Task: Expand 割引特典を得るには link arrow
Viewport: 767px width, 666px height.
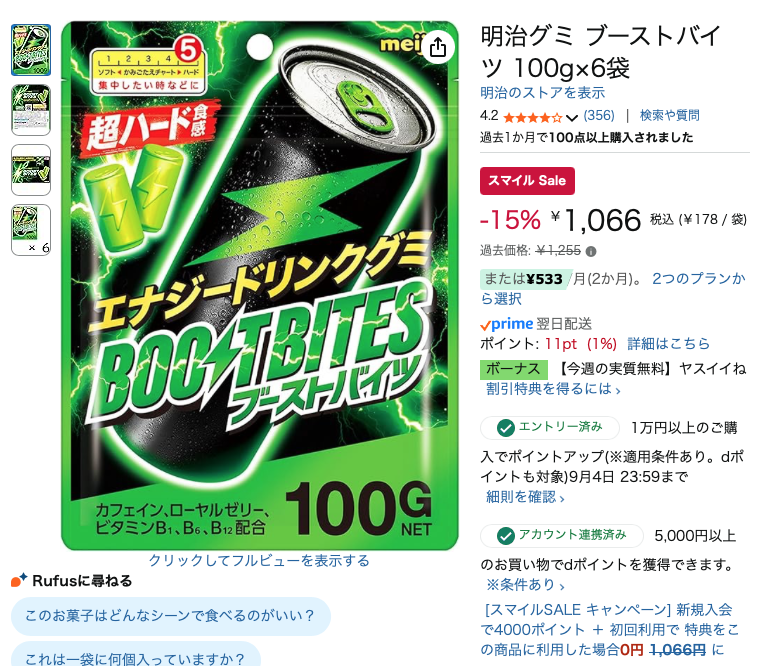Action: (553, 389)
